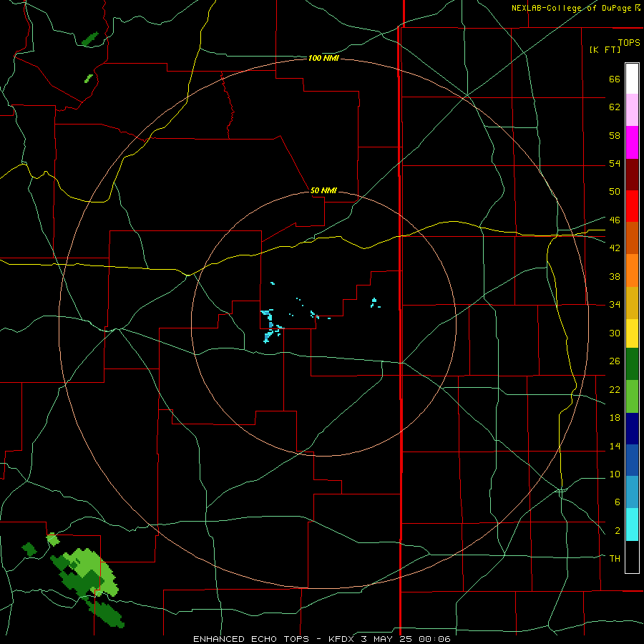The width and height of the screenshot is (644, 644).
Task: Click the dark green 26 kft swatch
Action: (x=632, y=364)
